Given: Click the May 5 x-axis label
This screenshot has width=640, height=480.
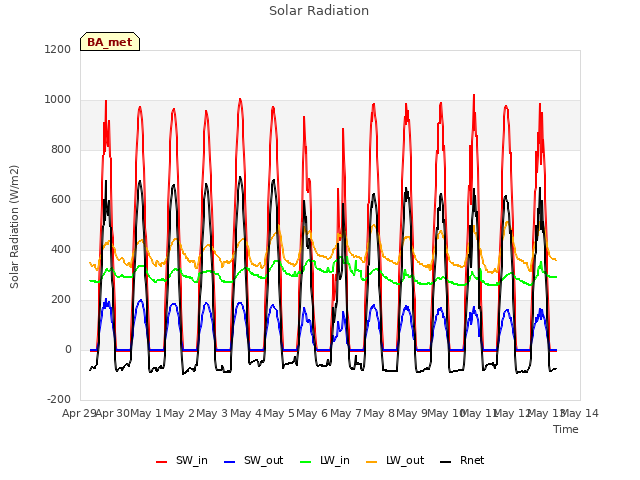Looking at the screenshot, I should pyautogui.click(x=279, y=413).
